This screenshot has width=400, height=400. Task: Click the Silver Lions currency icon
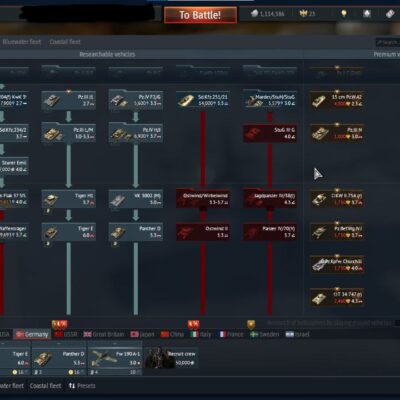point(255,13)
